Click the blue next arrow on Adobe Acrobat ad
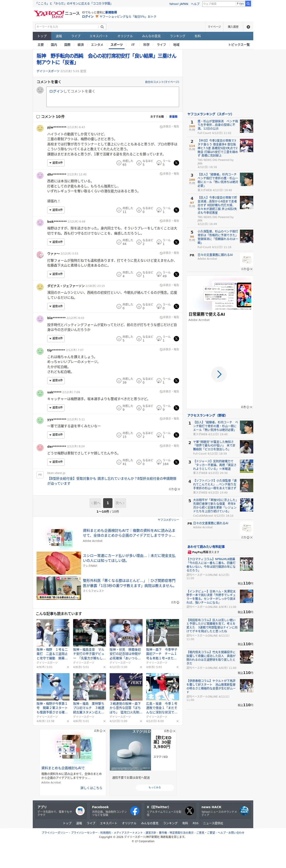286x868 pixels. click(x=219, y=374)
